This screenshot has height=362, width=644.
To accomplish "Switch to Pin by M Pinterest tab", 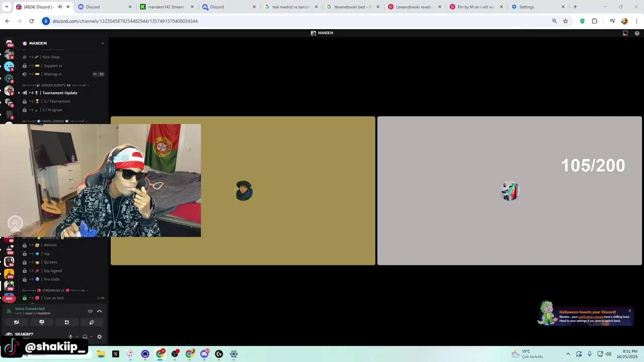I will click(x=476, y=7).
